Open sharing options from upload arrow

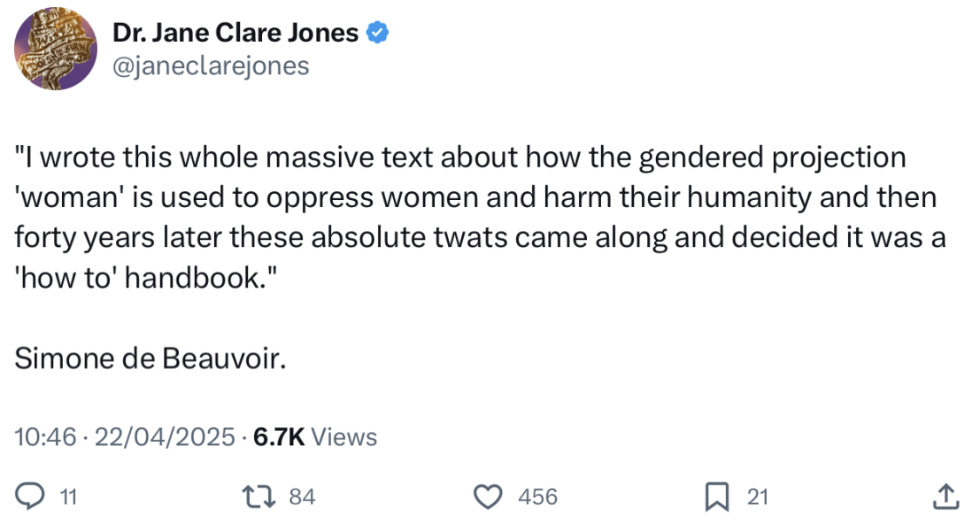point(947,496)
